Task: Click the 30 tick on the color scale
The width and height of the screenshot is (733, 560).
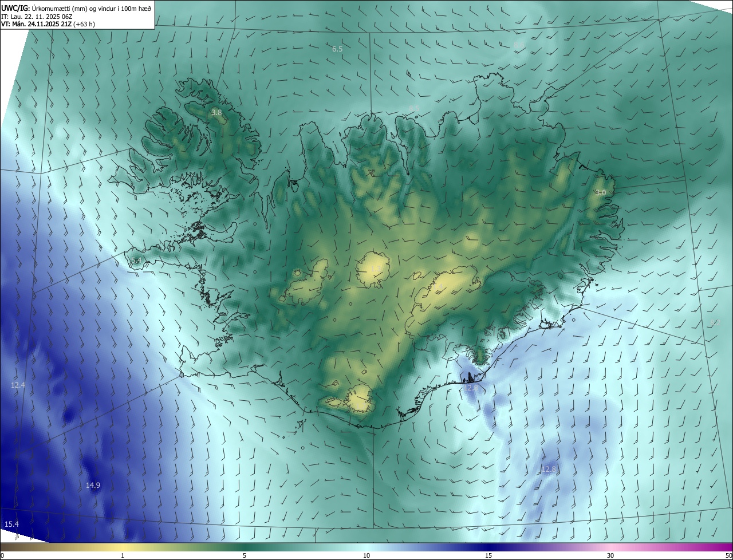Action: 610,556
